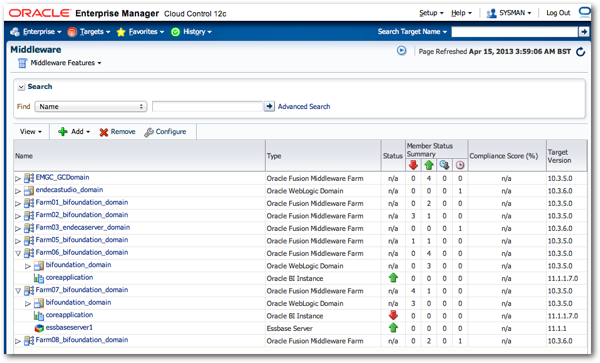Click the blackout status header icon
This screenshot has height=363, width=600.
pyautogui.click(x=444, y=165)
